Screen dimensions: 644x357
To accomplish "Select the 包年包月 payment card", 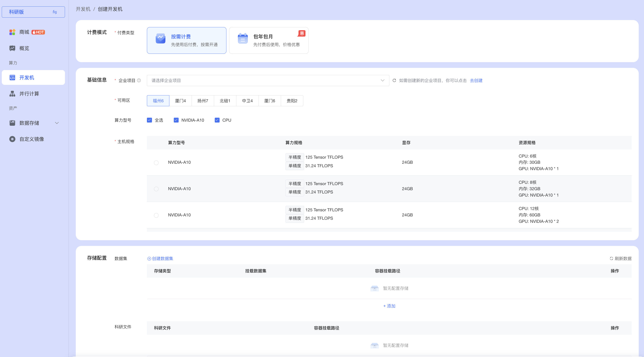I will [x=269, y=40].
